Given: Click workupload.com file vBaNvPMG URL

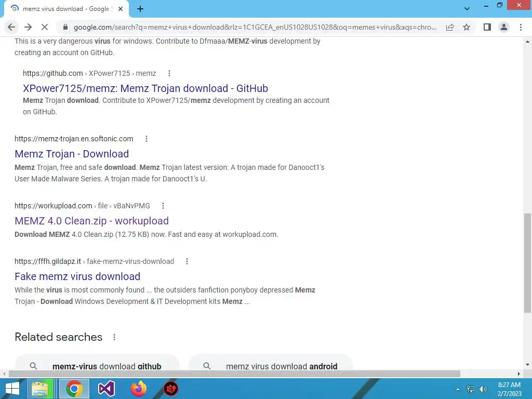Looking at the screenshot, I should (x=82, y=206).
